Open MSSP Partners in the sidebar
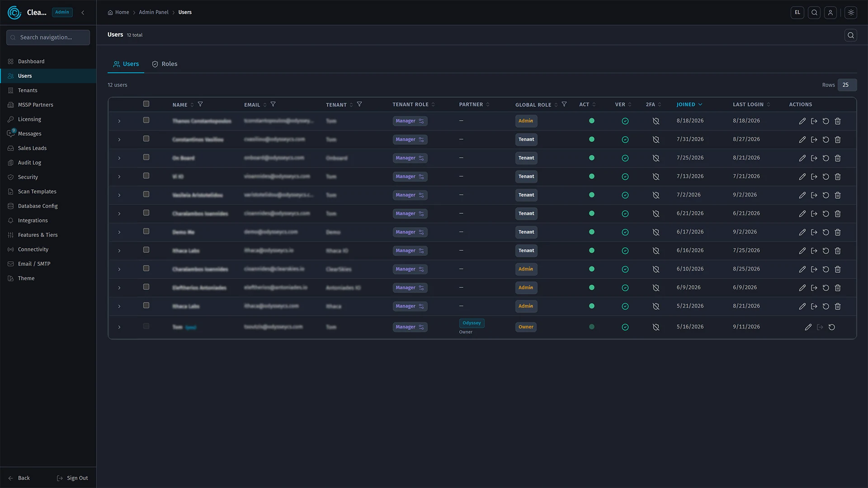The height and width of the screenshot is (488, 868). [48, 105]
